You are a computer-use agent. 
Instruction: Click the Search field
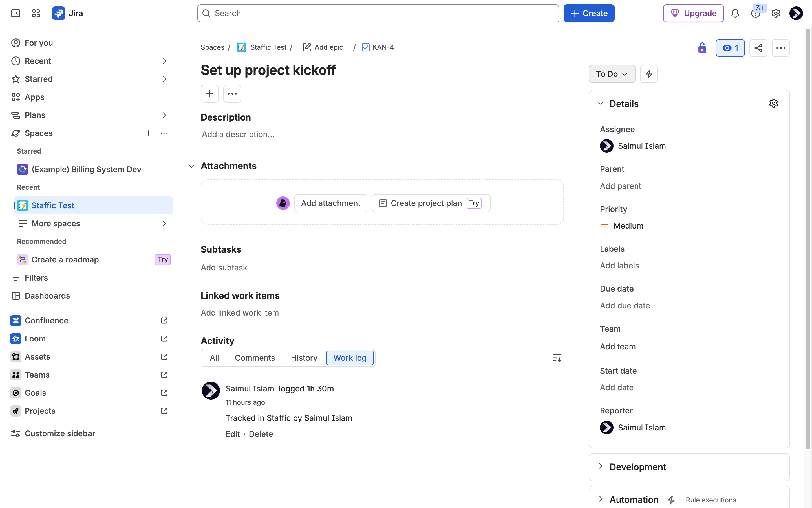tap(378, 13)
